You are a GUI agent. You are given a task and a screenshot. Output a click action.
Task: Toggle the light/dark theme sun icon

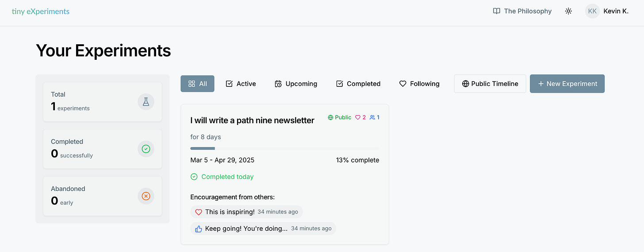point(568,11)
